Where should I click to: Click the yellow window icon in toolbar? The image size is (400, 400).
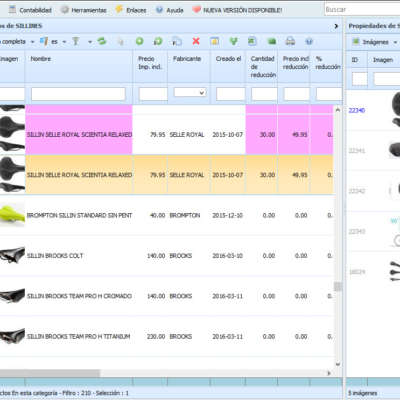tap(215, 41)
